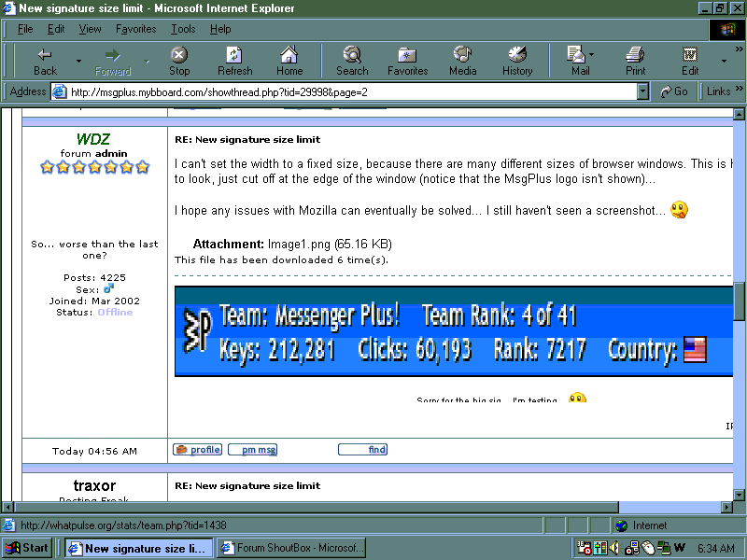Expand the Back button history dropdown arrow
Image resolution: width=747 pixels, height=560 pixels.
[x=78, y=61]
